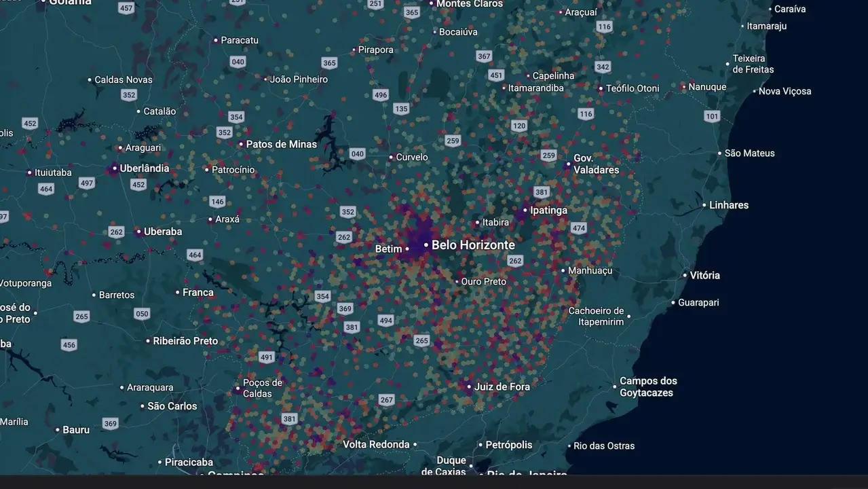The width and height of the screenshot is (868, 489).
Task: Click the Guarapari town label
Action: [698, 302]
